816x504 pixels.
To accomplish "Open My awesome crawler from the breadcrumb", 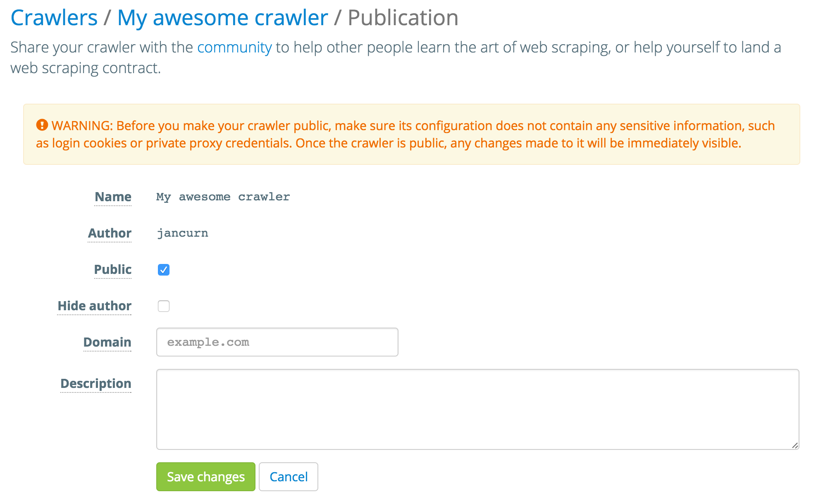I will [x=222, y=17].
